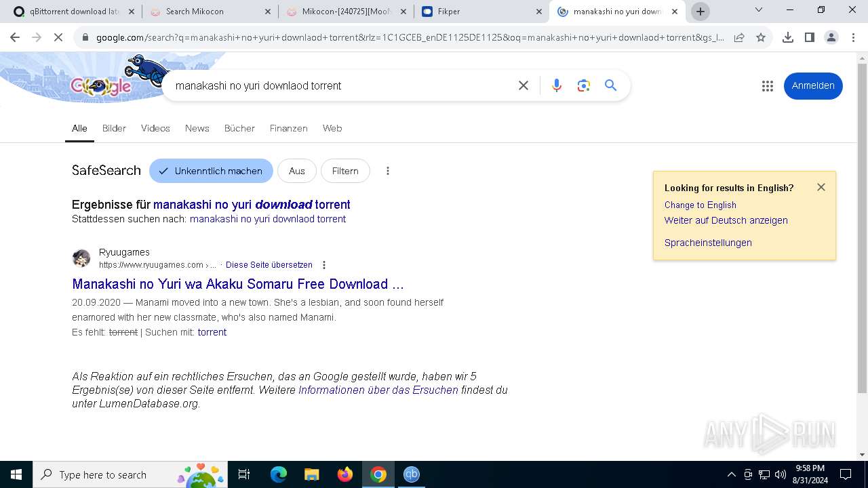This screenshot has width=868, height=488.
Task: Search instead for downlaod torrent
Action: coord(268,219)
